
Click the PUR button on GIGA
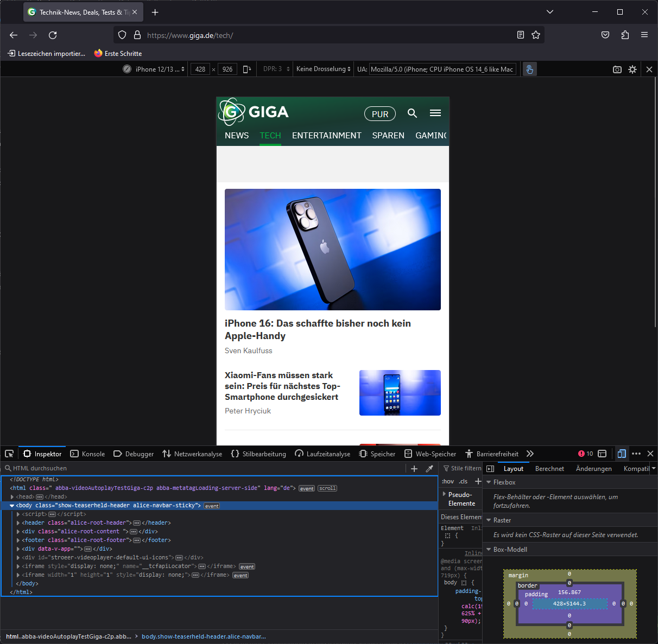coord(380,114)
